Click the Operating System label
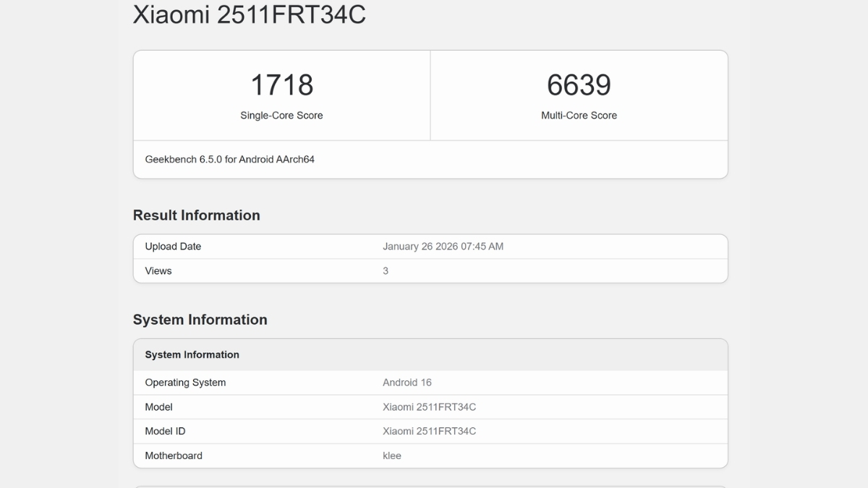This screenshot has height=488, width=868. [x=185, y=382]
